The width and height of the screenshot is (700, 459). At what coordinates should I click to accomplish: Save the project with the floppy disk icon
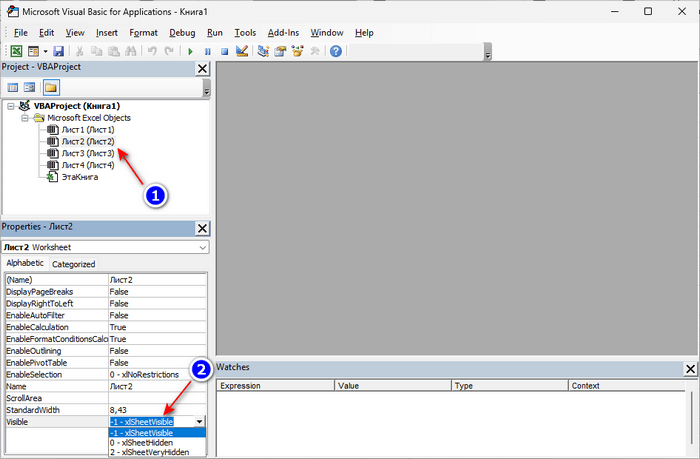click(x=59, y=51)
